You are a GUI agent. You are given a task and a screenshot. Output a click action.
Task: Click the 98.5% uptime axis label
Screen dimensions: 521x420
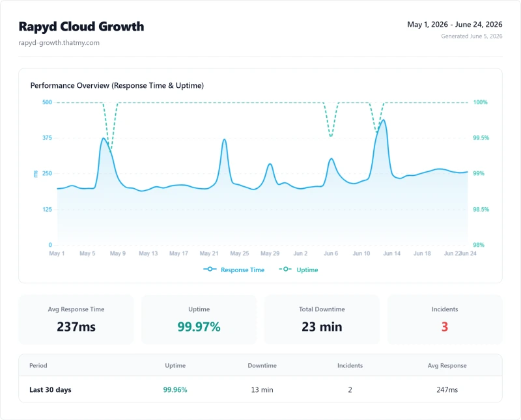tap(481, 209)
